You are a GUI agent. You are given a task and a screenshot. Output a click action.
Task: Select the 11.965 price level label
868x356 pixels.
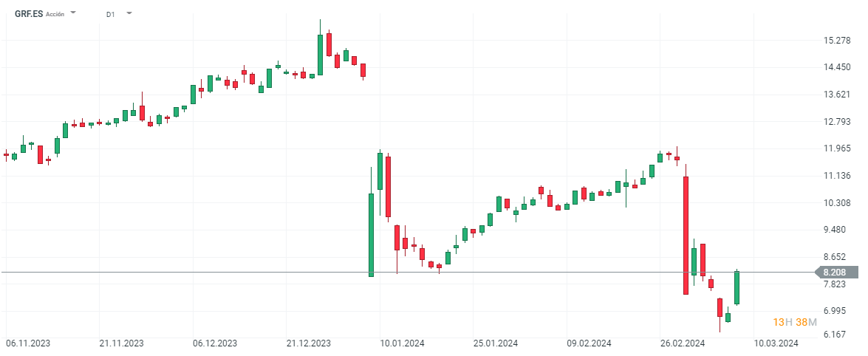(838, 148)
